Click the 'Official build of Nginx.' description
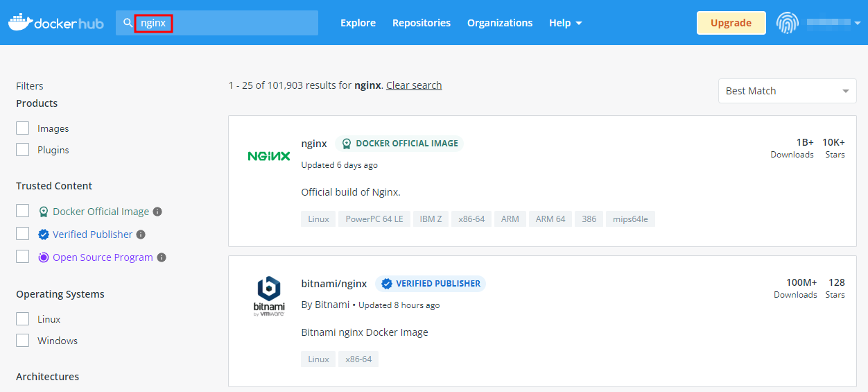The height and width of the screenshot is (392, 868). tap(351, 192)
